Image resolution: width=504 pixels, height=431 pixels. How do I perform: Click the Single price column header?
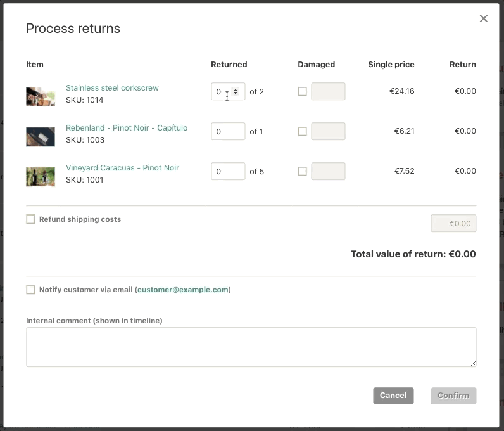[391, 65]
